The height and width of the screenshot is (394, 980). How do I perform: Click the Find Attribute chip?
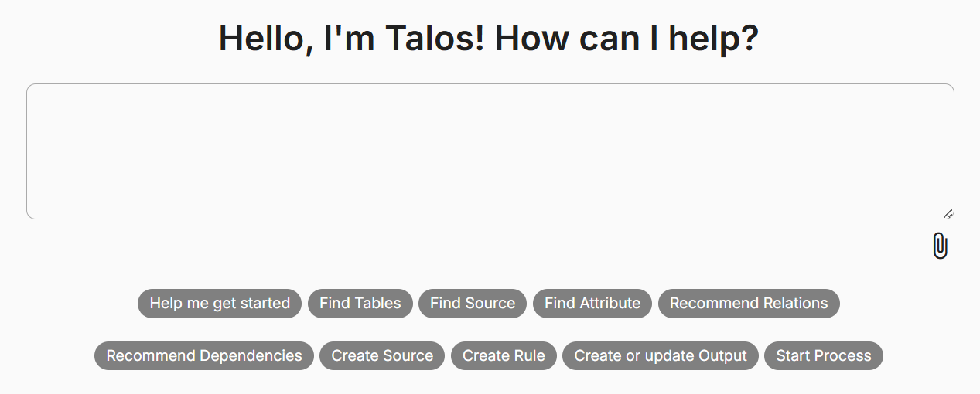coord(592,304)
